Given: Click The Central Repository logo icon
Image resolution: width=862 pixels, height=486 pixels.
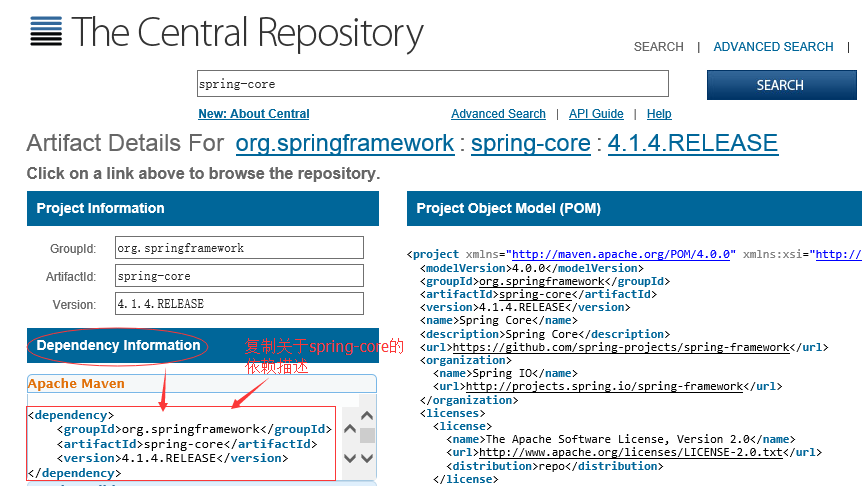Looking at the screenshot, I should coord(46,31).
